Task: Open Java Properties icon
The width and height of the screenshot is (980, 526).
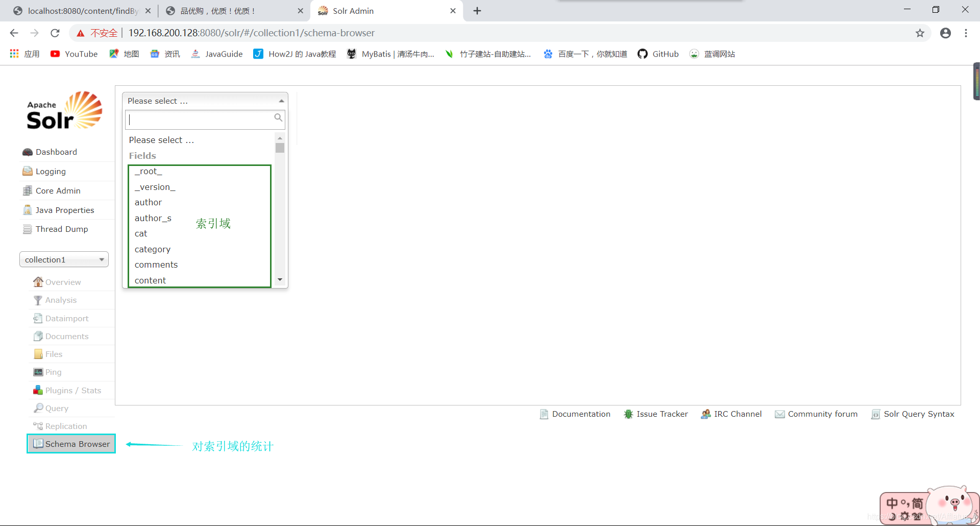Action: pyautogui.click(x=28, y=210)
